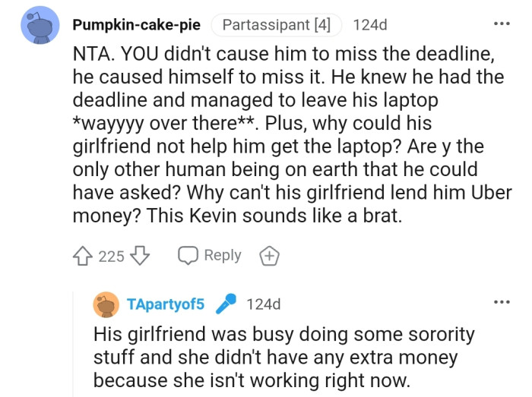Open options menu for Pumpkin-cake-pie comment
This screenshot has width=532, height=397.
pyautogui.click(x=501, y=24)
